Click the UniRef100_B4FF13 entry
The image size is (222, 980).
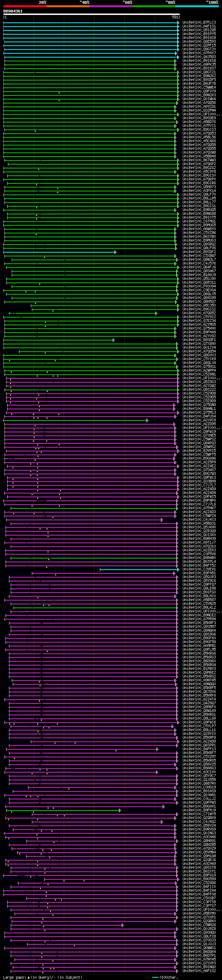[x=199, y=750]
